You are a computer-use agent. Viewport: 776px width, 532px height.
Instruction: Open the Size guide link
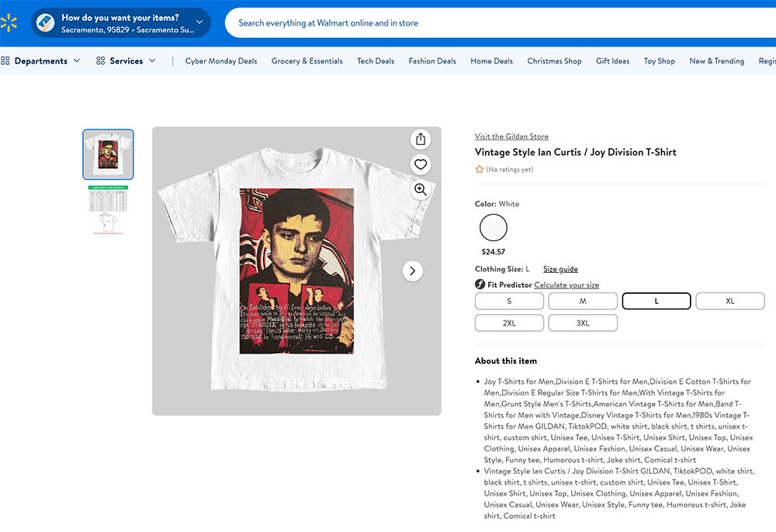tap(560, 269)
